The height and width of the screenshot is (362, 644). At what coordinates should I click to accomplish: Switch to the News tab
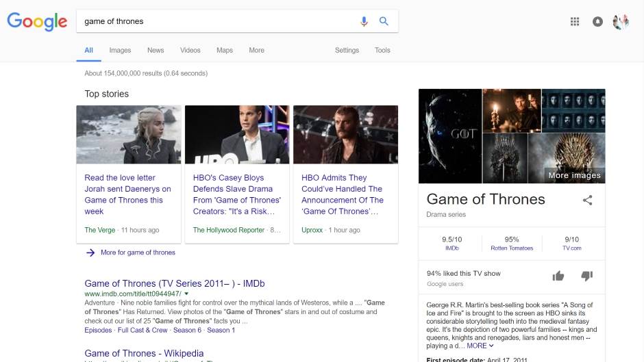point(156,50)
